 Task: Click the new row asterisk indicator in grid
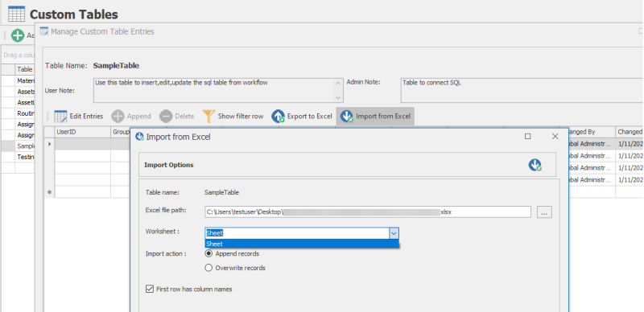[50, 191]
